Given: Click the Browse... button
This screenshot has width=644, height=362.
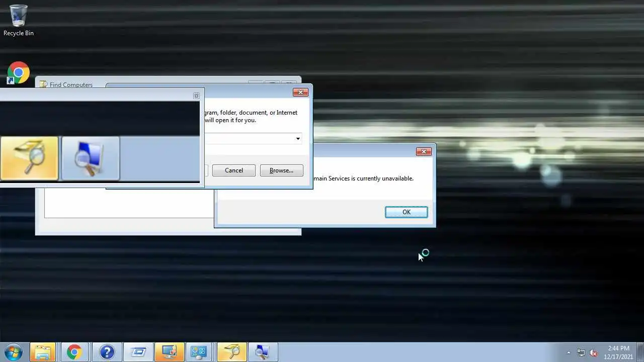Looking at the screenshot, I should [282, 170].
